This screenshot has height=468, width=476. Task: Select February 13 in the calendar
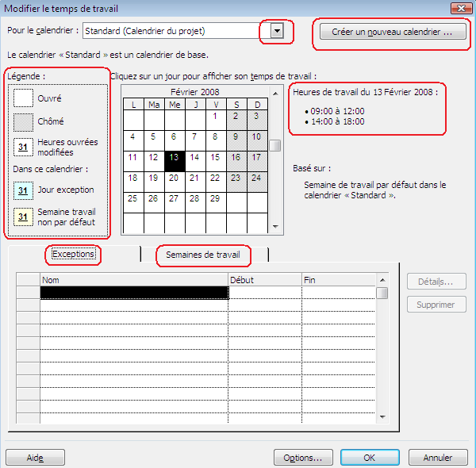[x=174, y=157]
